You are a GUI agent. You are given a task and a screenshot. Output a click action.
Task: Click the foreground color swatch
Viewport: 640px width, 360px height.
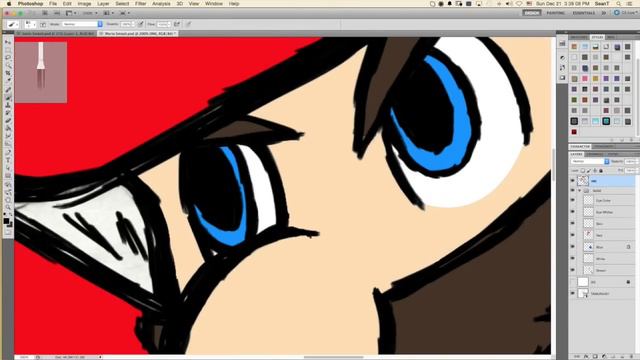[6, 221]
